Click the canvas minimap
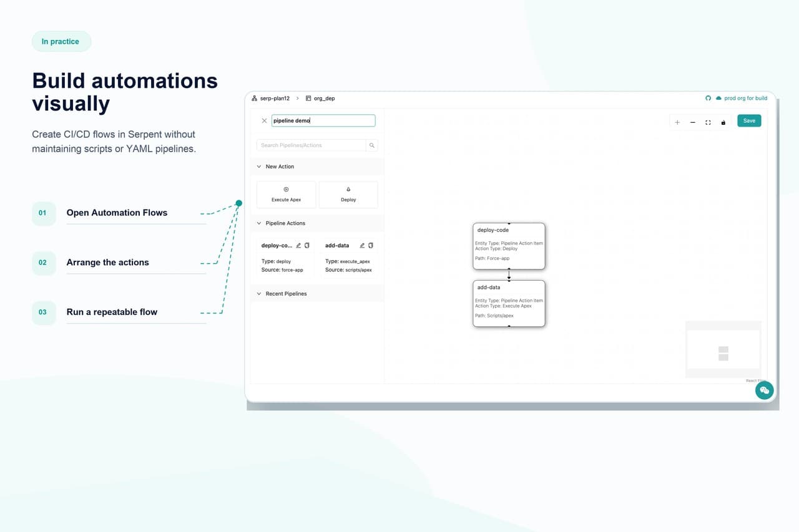 point(723,349)
